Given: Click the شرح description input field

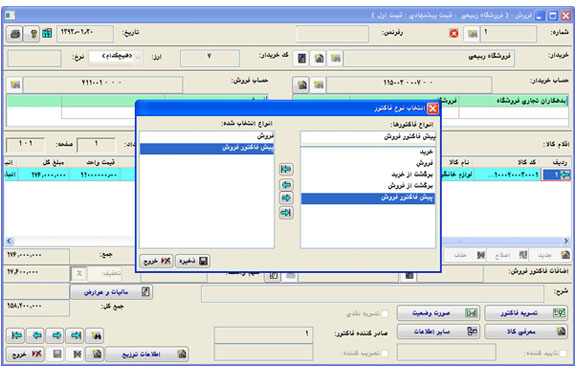Looking at the screenshot, I should (372, 294).
